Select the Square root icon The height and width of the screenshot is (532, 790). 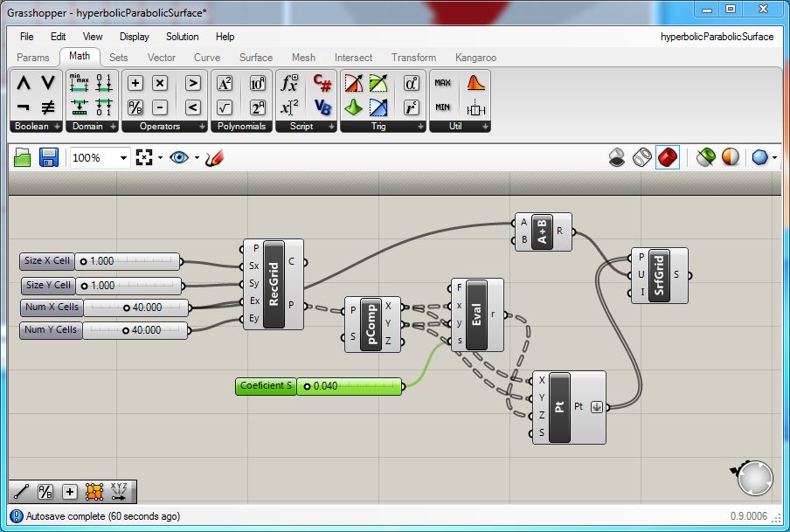225,107
